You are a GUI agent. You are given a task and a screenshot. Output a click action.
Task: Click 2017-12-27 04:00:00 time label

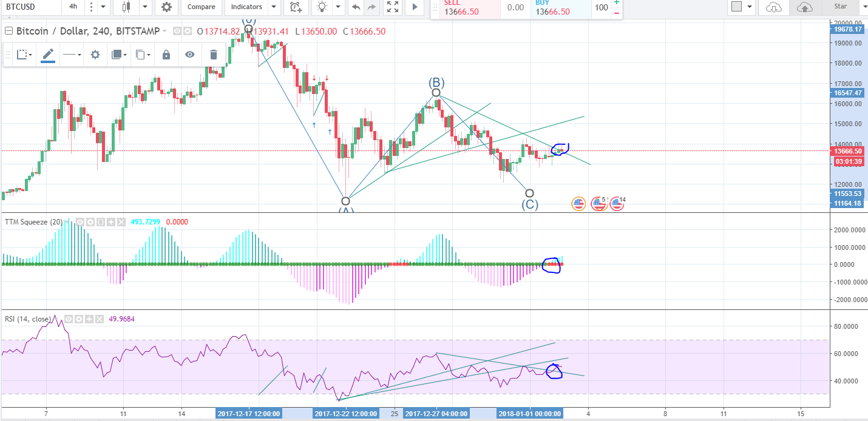[x=437, y=414]
